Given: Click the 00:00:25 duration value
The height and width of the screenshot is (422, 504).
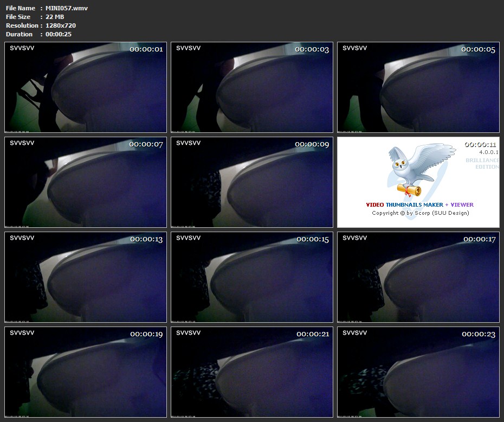Looking at the screenshot, I should click(59, 34).
